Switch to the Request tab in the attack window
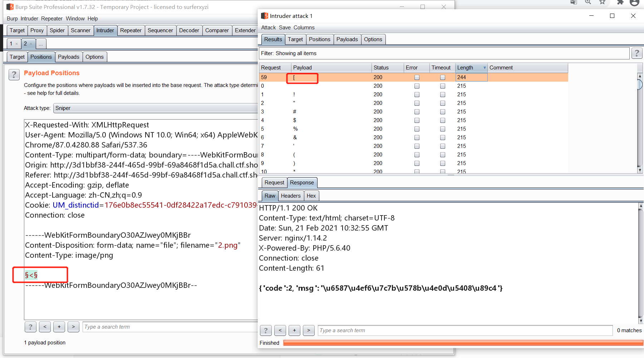 pos(274,183)
